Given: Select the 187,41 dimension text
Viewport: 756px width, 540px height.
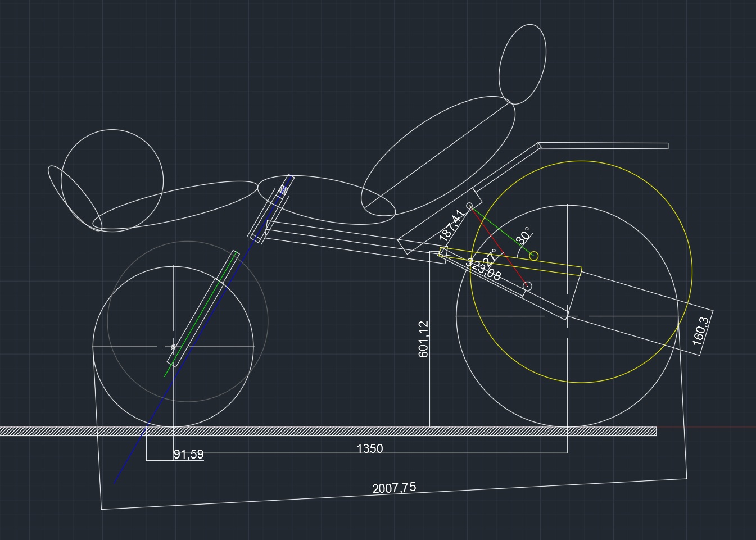Looking at the screenshot, I should (451, 226).
